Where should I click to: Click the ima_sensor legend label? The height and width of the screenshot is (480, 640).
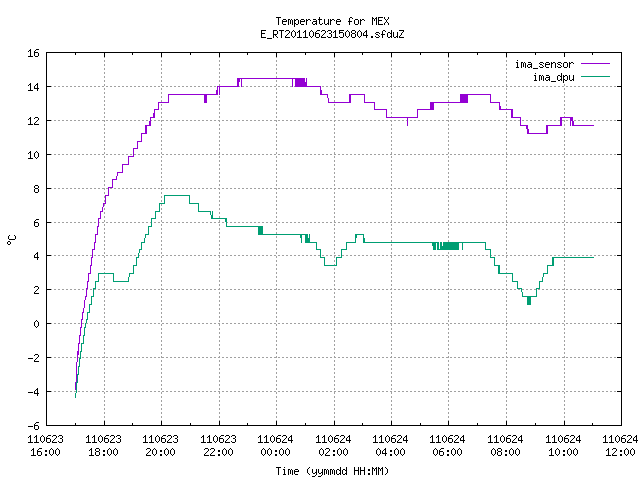[544, 64]
